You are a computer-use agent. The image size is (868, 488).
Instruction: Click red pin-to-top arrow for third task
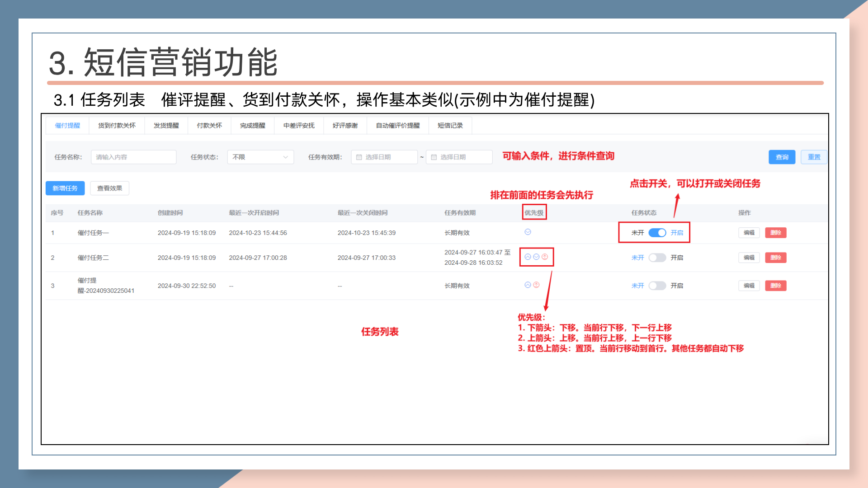click(x=536, y=285)
